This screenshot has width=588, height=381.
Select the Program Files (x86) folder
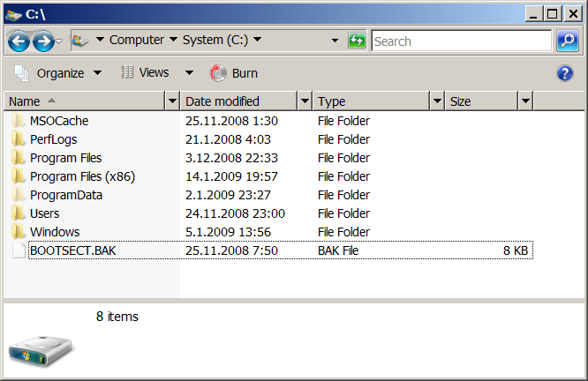(82, 176)
